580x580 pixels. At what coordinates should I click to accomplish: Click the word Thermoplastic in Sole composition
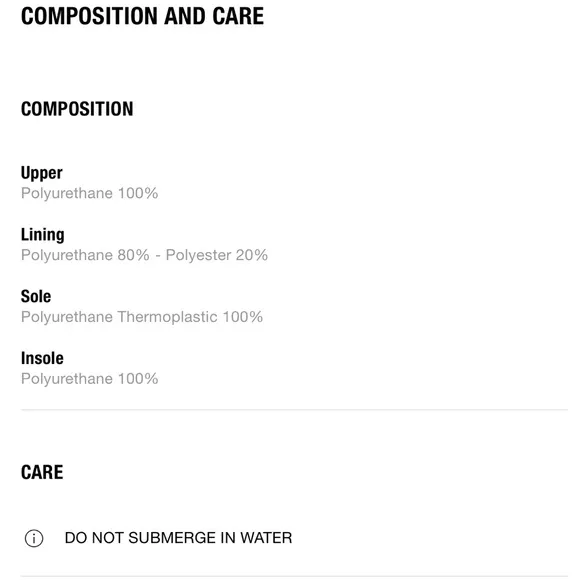167,317
